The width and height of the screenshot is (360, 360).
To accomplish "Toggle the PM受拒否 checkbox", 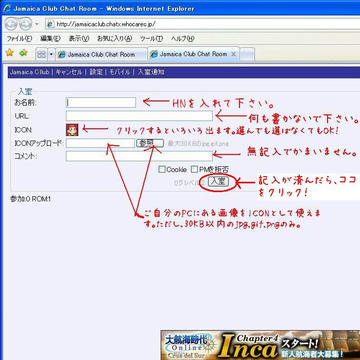I will pyautogui.click(x=194, y=170).
